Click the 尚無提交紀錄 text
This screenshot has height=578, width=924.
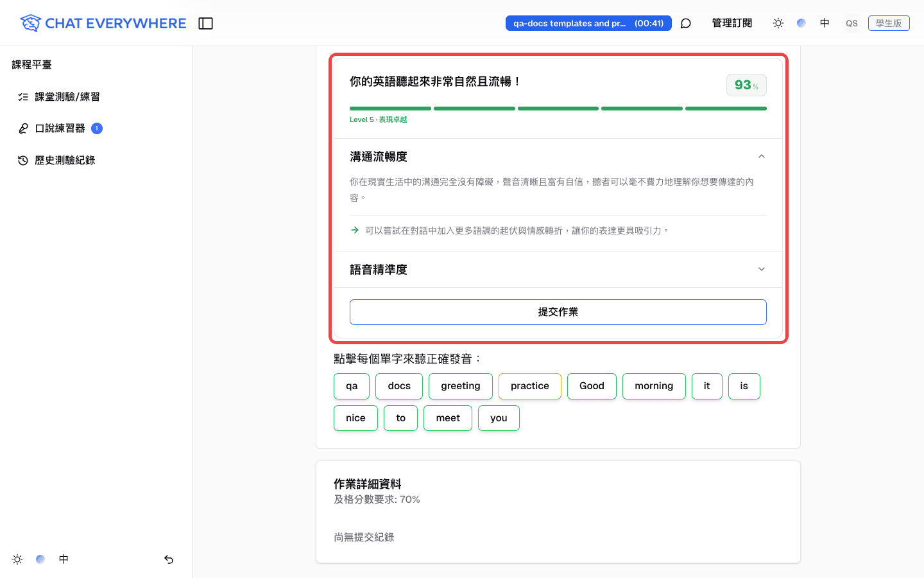coord(364,538)
